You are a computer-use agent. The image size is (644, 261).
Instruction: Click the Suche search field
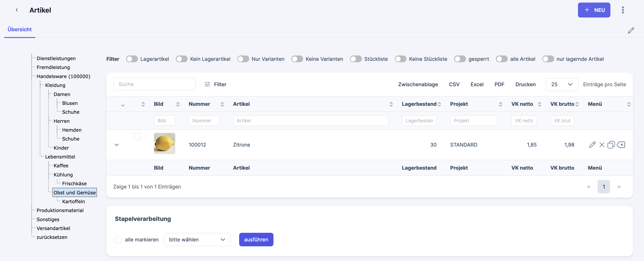(x=154, y=84)
